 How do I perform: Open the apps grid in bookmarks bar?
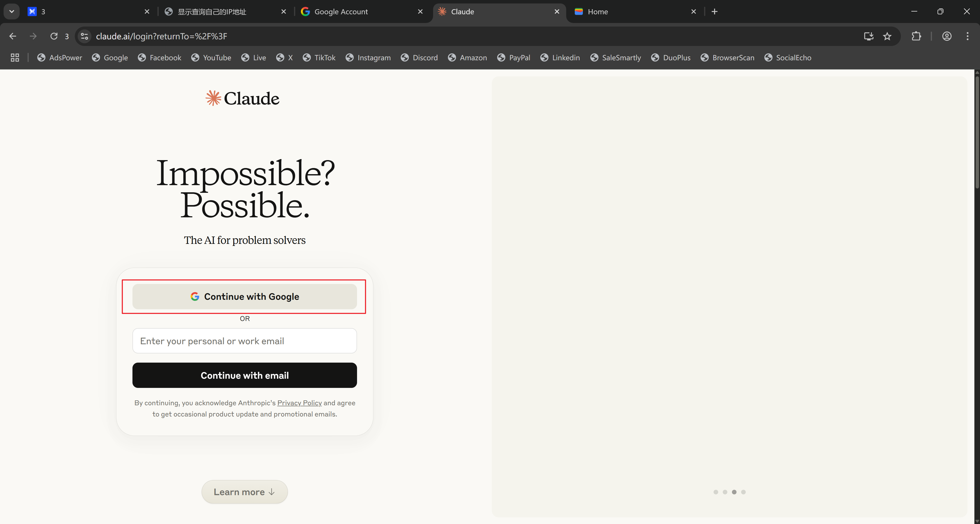coord(15,57)
